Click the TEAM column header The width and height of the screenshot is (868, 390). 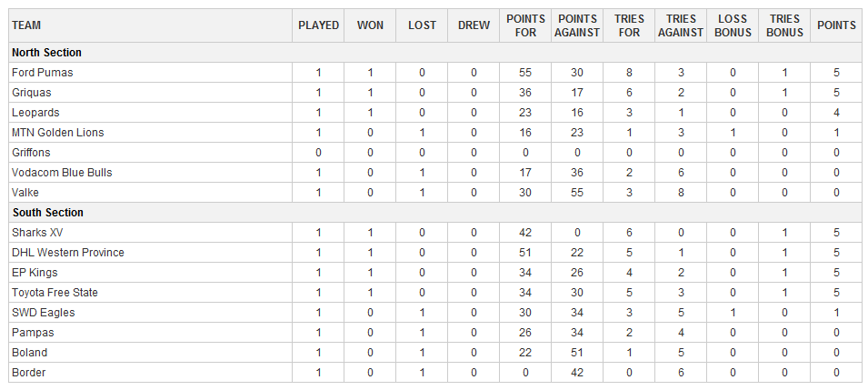tap(26, 25)
